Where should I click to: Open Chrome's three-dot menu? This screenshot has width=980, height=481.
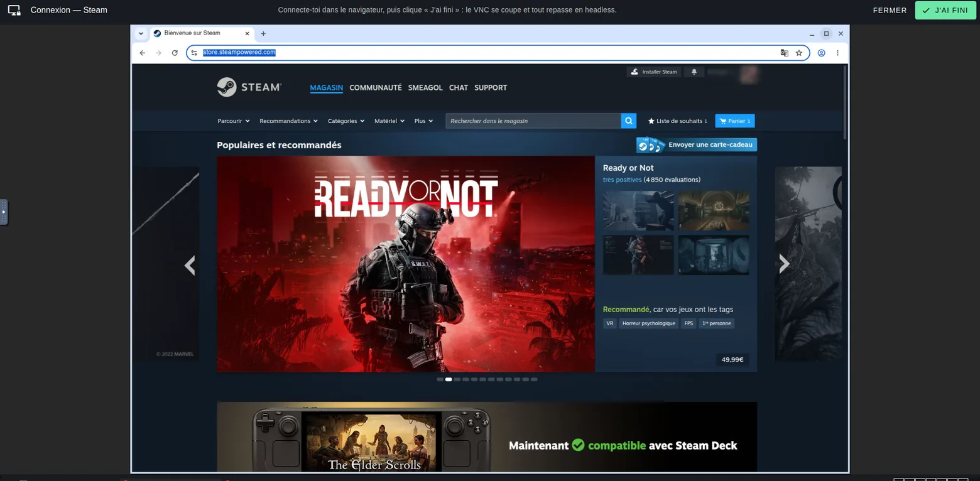coord(837,53)
